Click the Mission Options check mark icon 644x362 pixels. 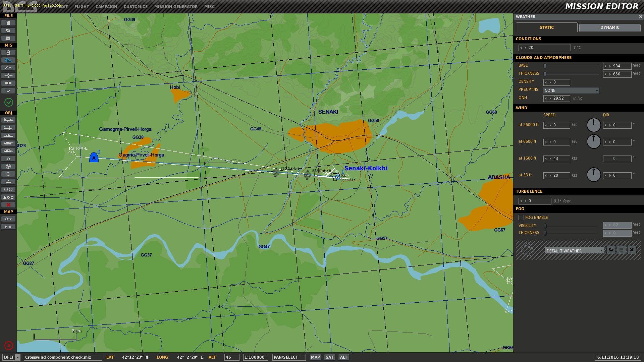pos(8,91)
